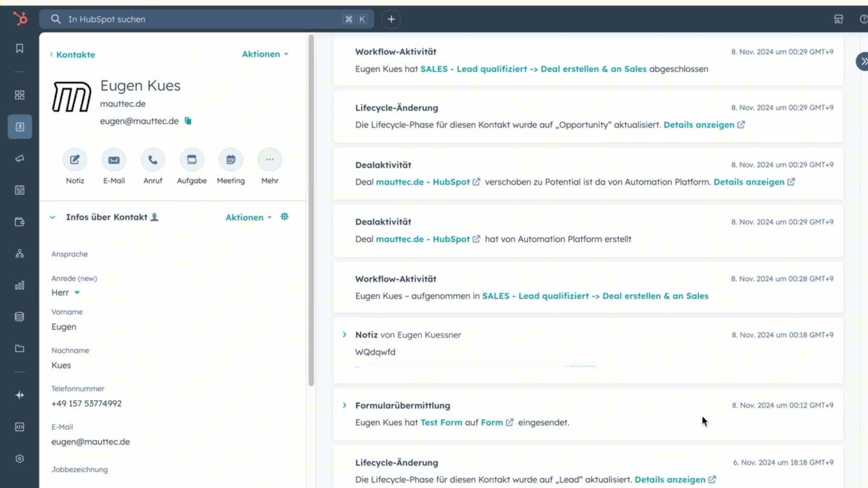Open the Workspaces grid icon in the sidebar

[x=19, y=95]
